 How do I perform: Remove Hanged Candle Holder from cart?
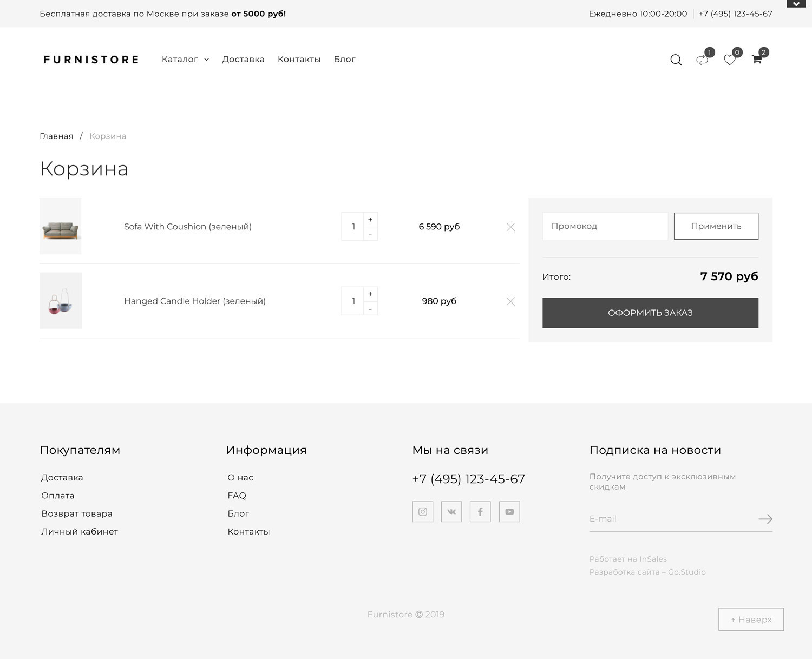pyautogui.click(x=510, y=301)
